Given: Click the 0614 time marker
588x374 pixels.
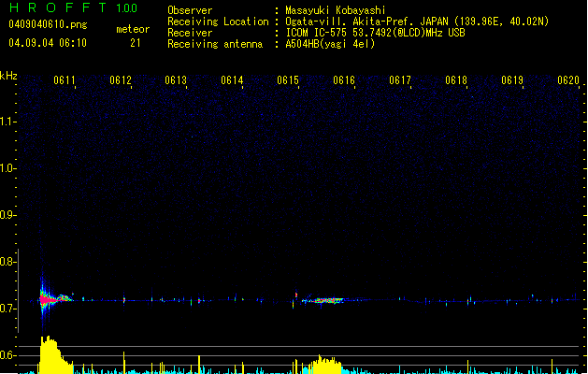Looking at the screenshot, I should 232,80.
